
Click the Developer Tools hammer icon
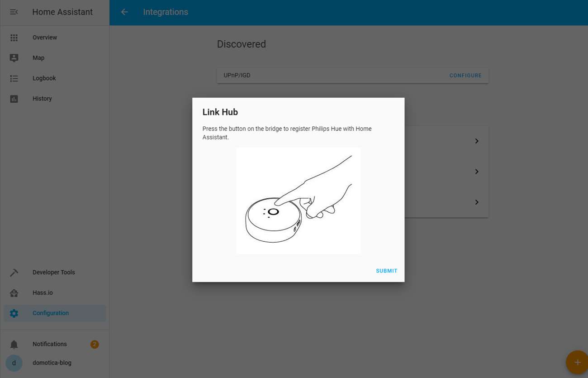tap(14, 273)
